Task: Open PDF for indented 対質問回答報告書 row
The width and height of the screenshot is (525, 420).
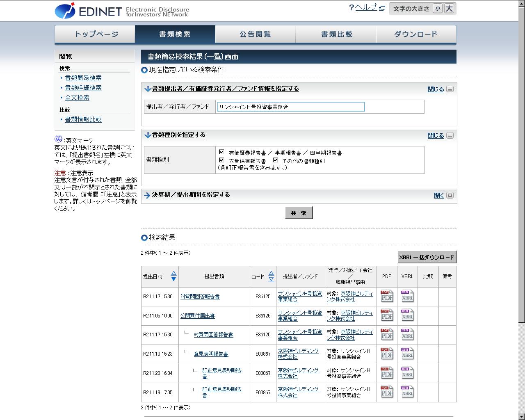Action: pos(387,335)
